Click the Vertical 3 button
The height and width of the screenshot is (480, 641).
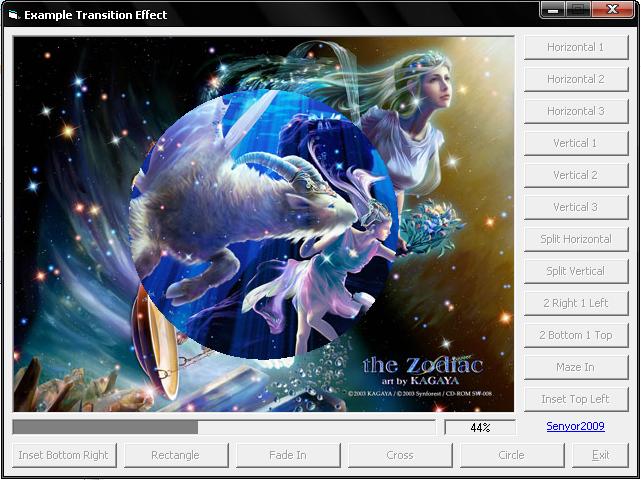(575, 207)
